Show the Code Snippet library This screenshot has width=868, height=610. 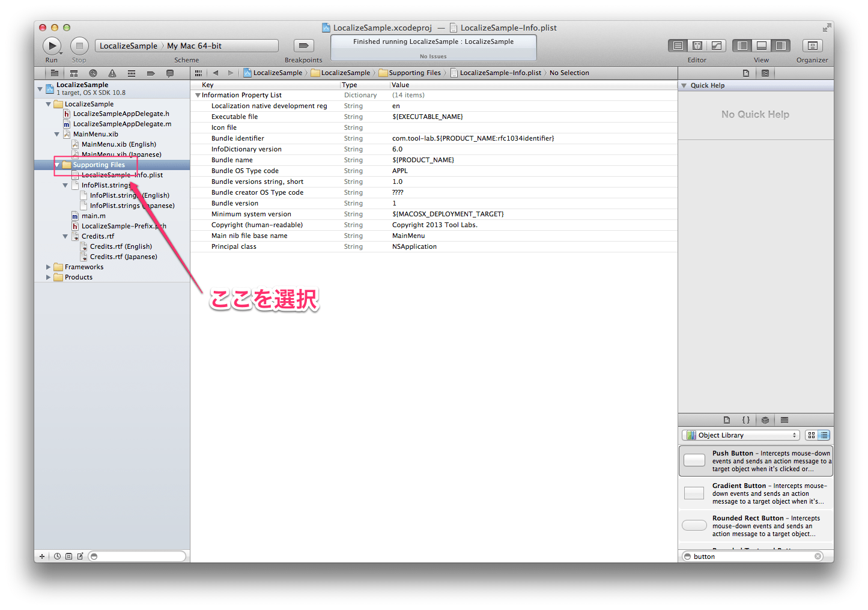click(745, 420)
